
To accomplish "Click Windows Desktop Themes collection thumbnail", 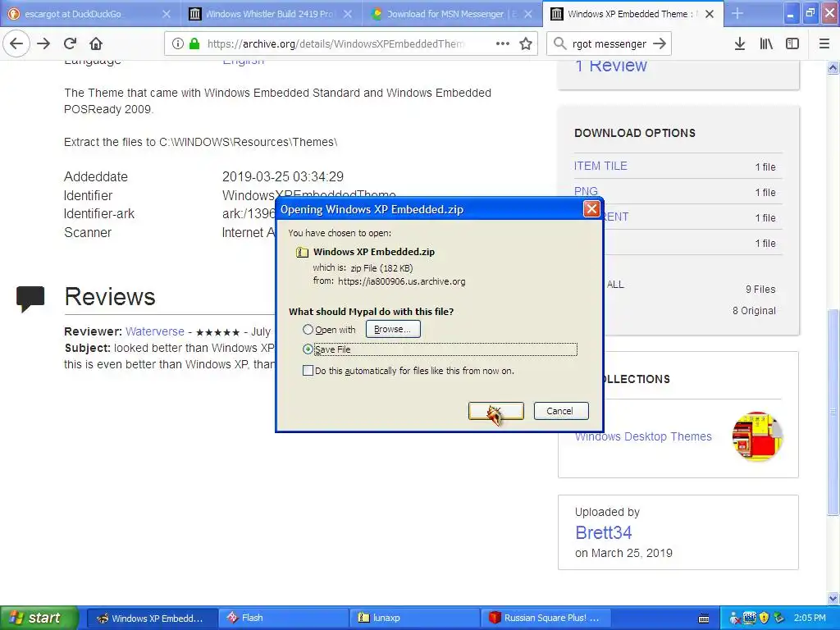I will [758, 436].
